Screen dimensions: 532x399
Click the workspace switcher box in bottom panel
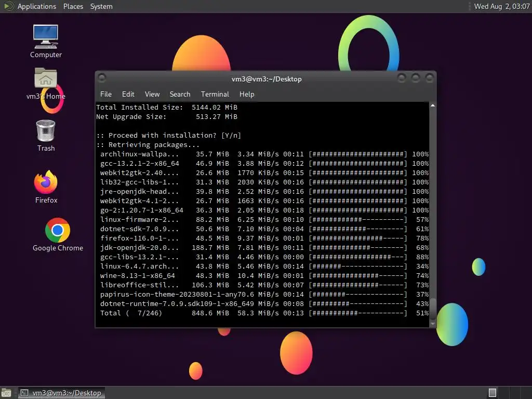click(493, 393)
